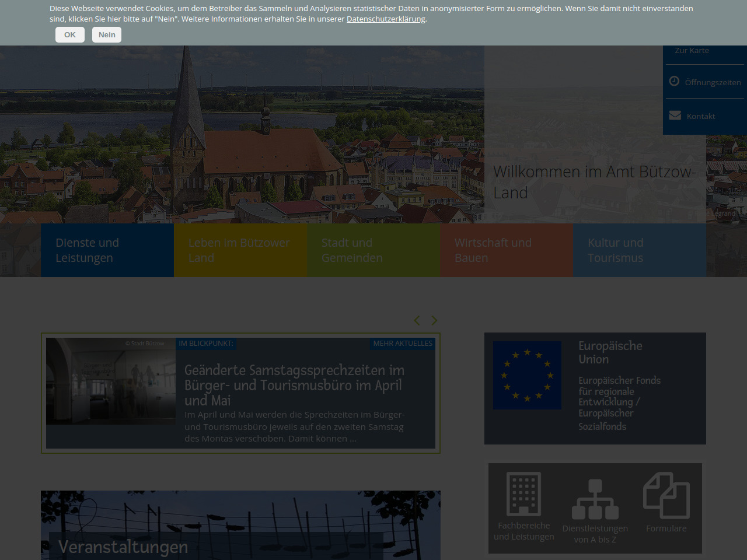Go to previous news slide arrow
The height and width of the screenshot is (560, 747).
[x=417, y=320]
